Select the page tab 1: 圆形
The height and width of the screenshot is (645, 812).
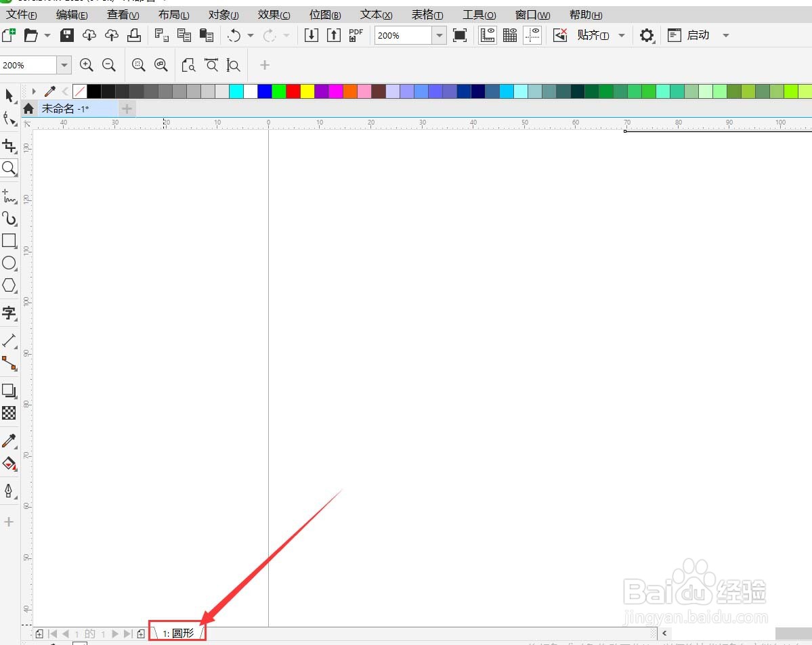point(178,633)
